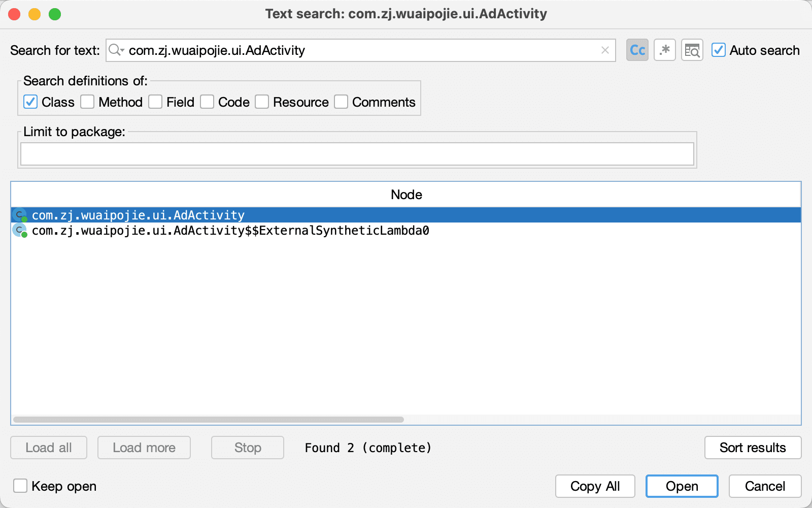The height and width of the screenshot is (508, 812).
Task: Enable the Code checkbox
Action: point(207,102)
